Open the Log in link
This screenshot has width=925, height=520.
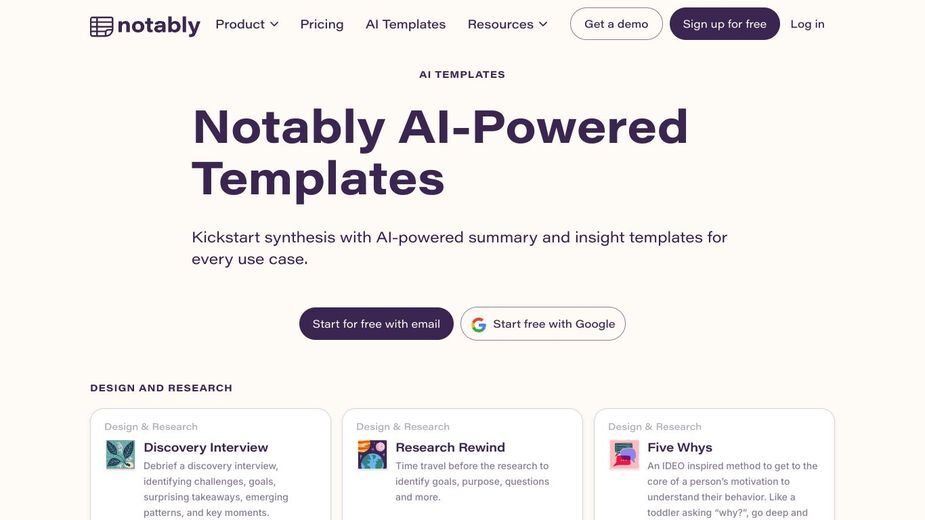807,24
